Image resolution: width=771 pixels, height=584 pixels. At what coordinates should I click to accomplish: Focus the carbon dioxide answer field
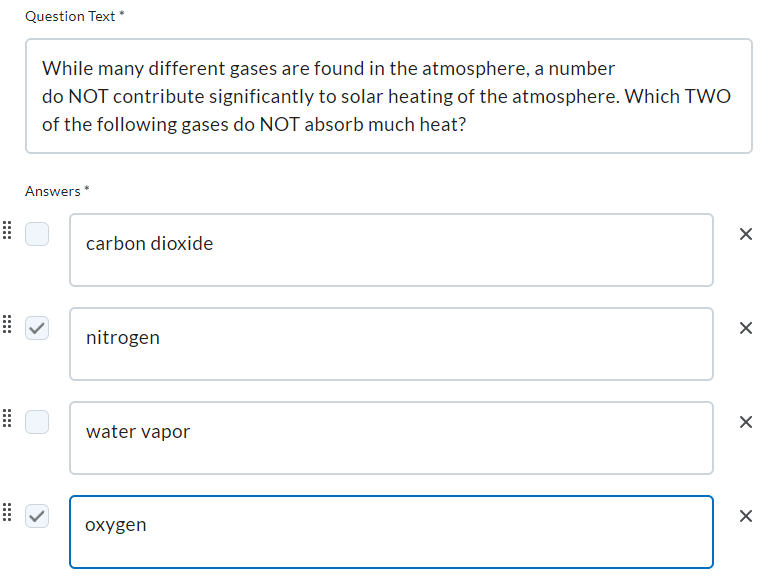click(x=391, y=249)
